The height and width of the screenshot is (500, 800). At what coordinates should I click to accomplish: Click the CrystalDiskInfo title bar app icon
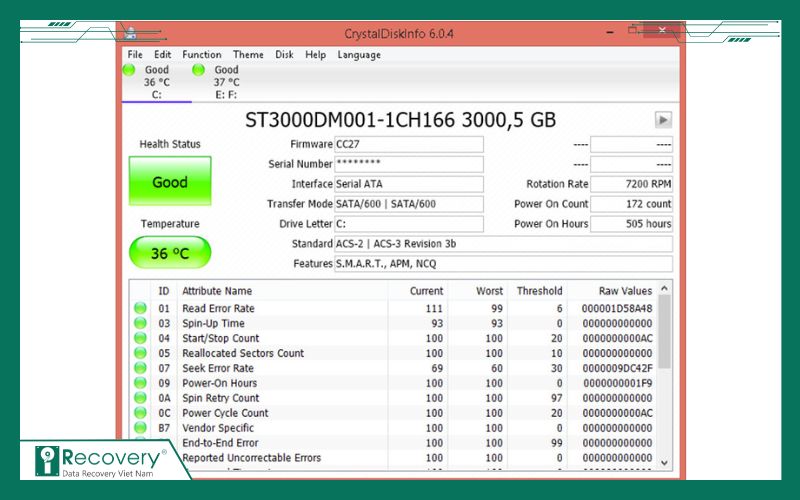(133, 34)
